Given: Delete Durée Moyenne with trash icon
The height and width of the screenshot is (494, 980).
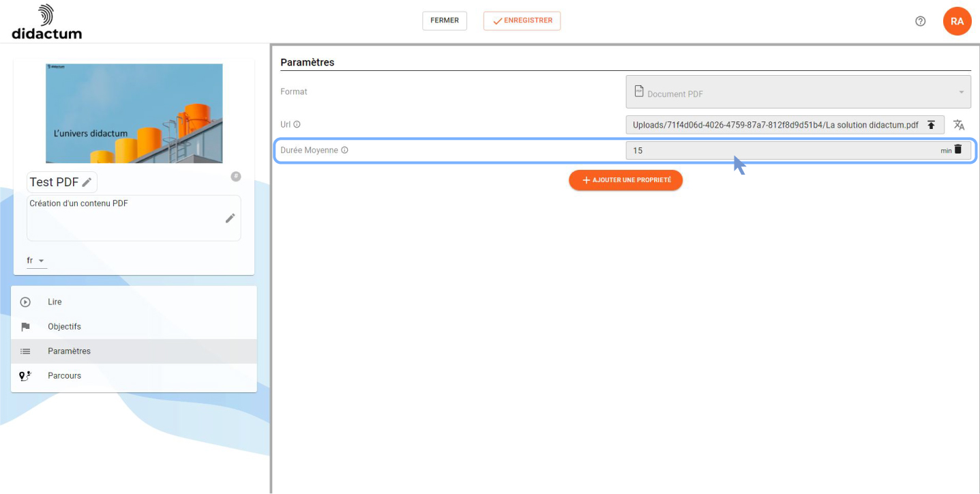Looking at the screenshot, I should pos(957,149).
